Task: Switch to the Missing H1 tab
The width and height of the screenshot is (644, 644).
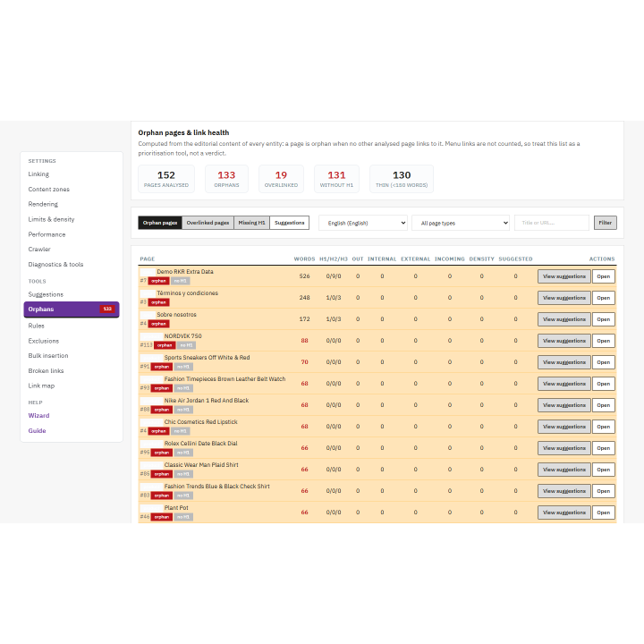Action: [251, 223]
